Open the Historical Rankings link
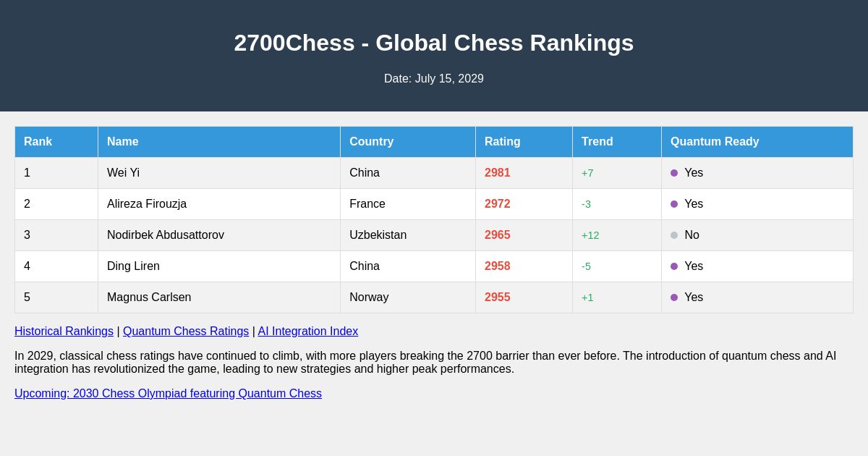The width and height of the screenshot is (868, 456). tap(64, 332)
